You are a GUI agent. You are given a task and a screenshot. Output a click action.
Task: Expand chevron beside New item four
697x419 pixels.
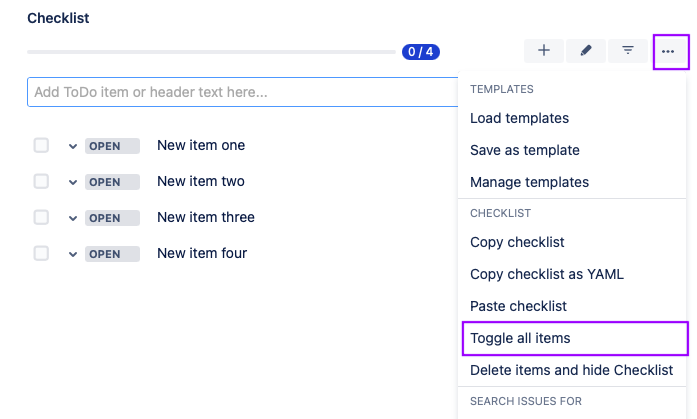73,254
